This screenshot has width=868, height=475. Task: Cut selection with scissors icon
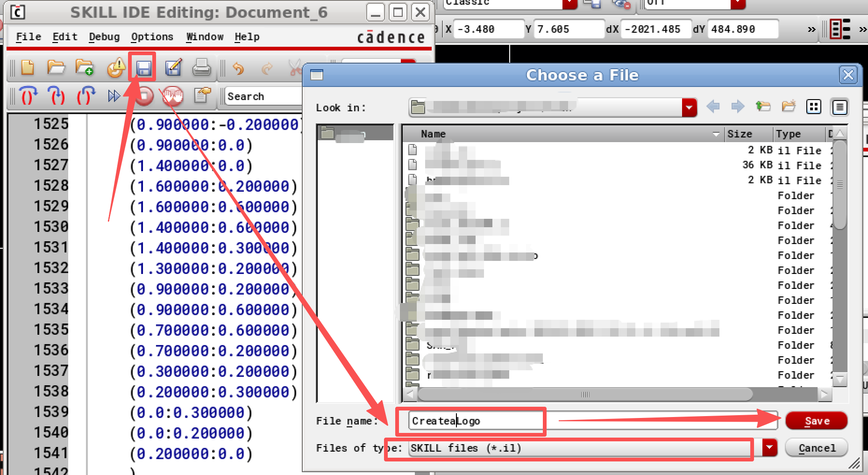pos(295,68)
